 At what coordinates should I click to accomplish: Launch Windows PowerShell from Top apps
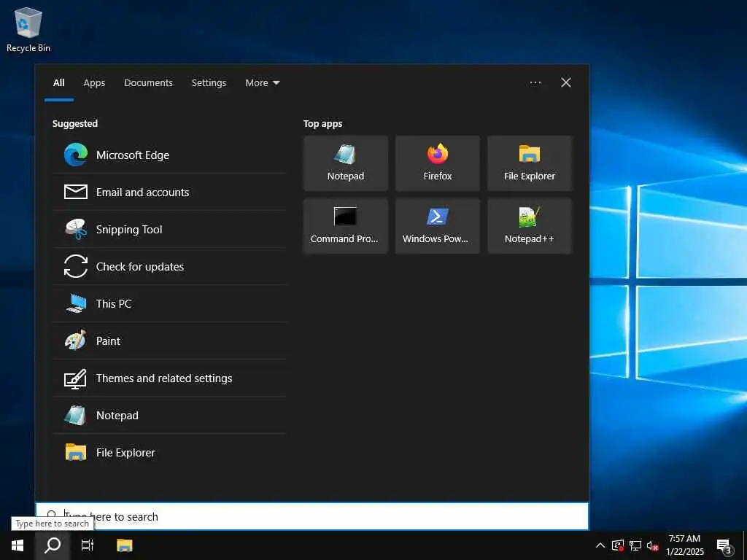pyautogui.click(x=438, y=226)
